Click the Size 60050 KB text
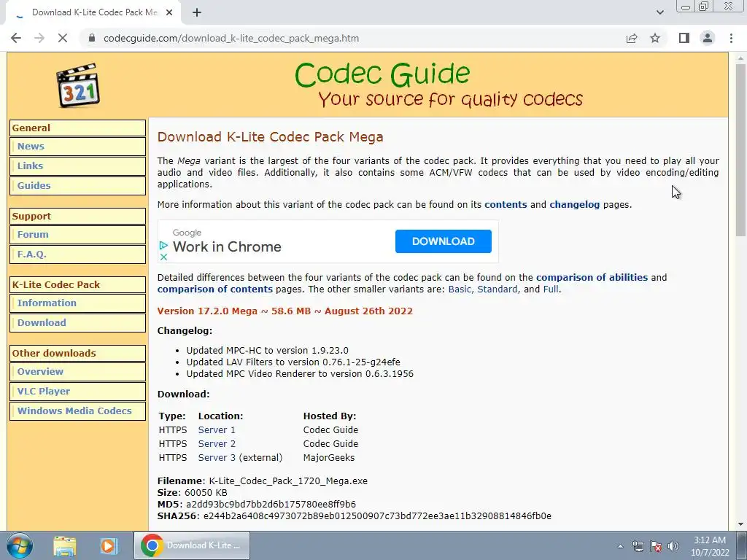The width and height of the screenshot is (747, 560). click(192, 493)
